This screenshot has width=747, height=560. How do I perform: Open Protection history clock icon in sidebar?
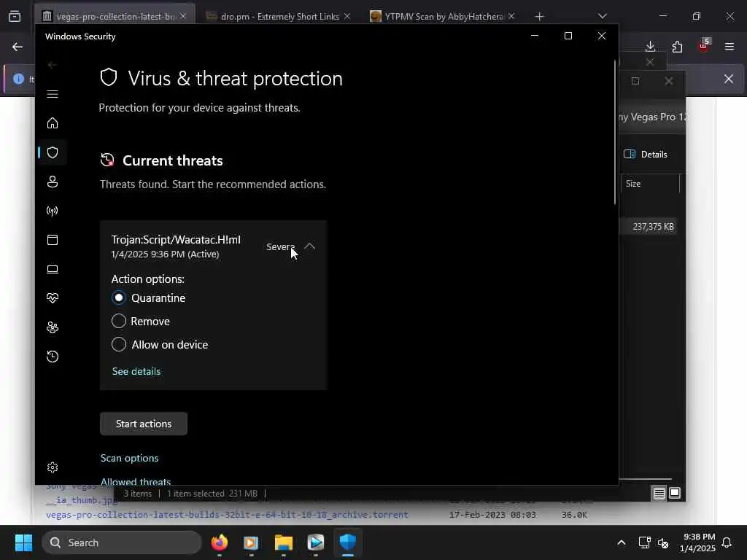click(x=53, y=357)
